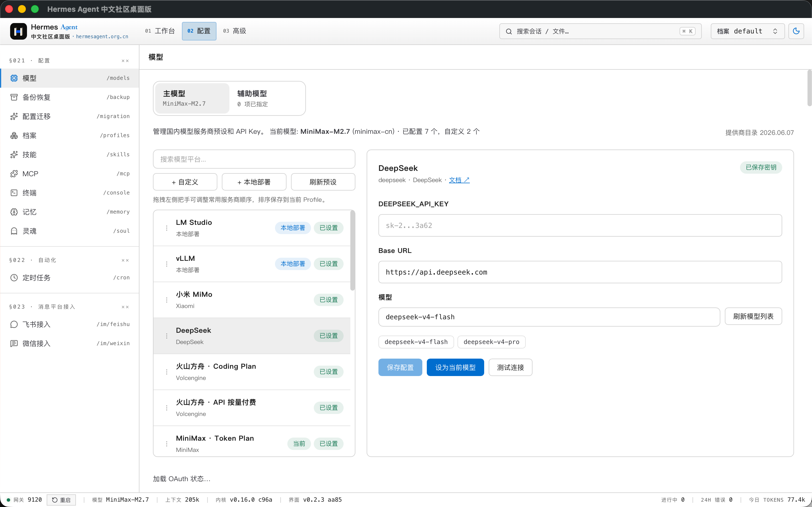Click the Hermes Agent logo icon
The width and height of the screenshot is (812, 507).
point(19,31)
